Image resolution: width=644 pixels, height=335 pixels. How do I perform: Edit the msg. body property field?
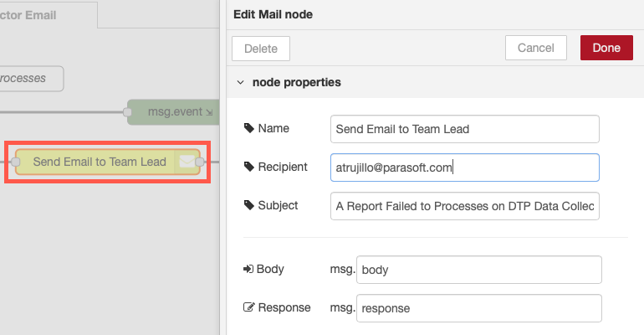pos(479,270)
